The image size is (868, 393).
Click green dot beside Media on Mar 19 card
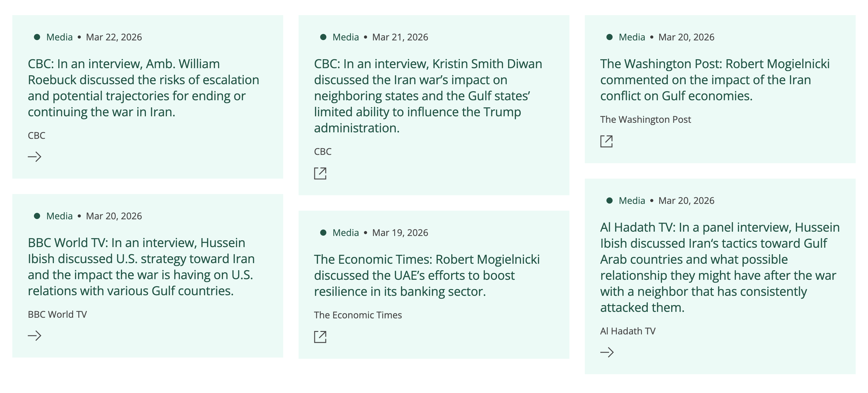click(x=323, y=233)
